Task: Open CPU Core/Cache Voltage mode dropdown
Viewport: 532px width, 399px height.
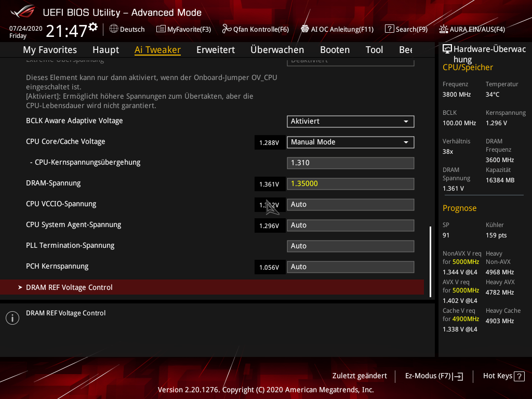Action: (351, 142)
